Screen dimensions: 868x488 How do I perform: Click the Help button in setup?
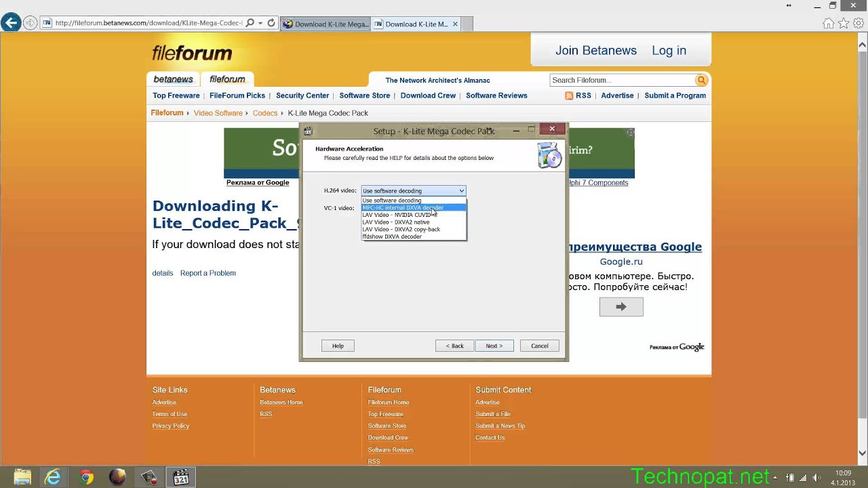[338, 346]
